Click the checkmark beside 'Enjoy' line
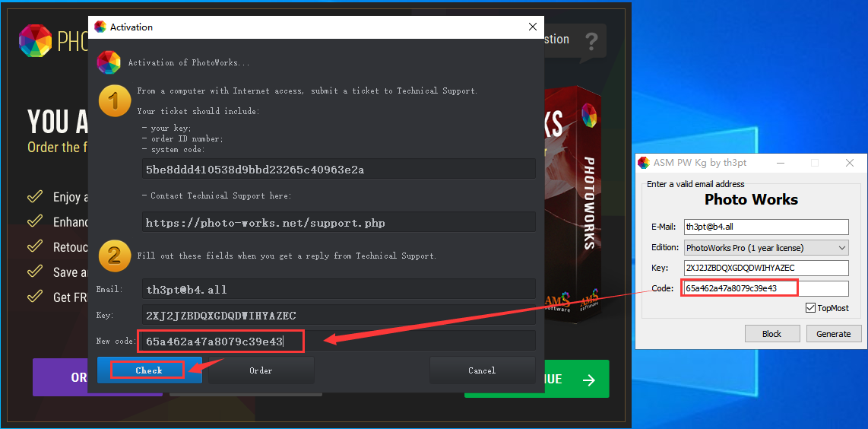This screenshot has height=429, width=868. click(36, 196)
